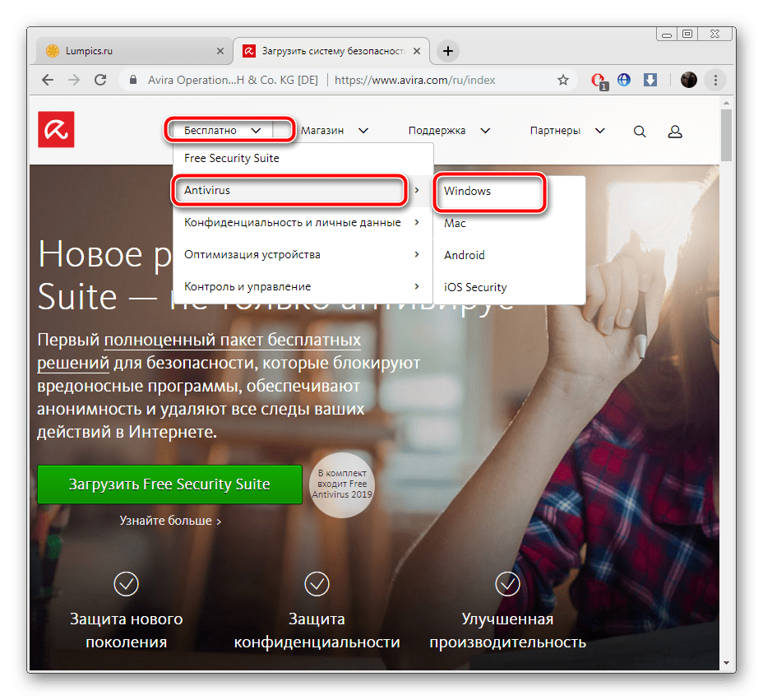Screen dimensions: 763x700
Task: Click the Avira red logo icon
Action: [56, 130]
